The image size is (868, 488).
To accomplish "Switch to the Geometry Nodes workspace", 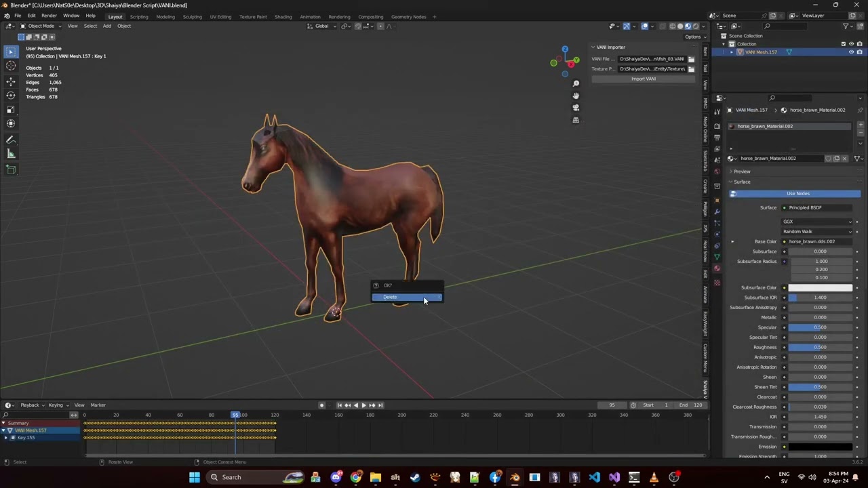I will [408, 17].
